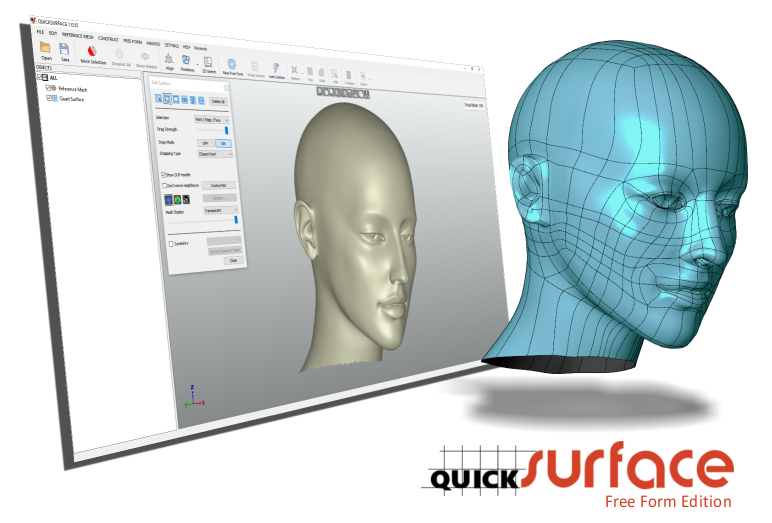Click the Wrap Surface toolbar icon

(255, 66)
